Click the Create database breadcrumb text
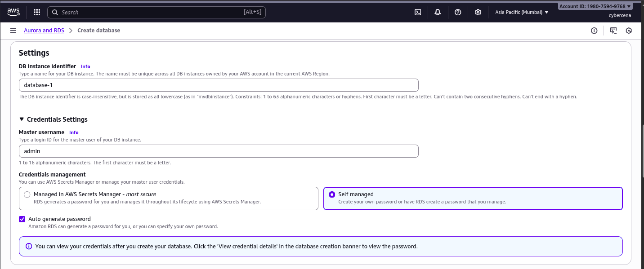The height and width of the screenshot is (269, 644). pos(98,31)
